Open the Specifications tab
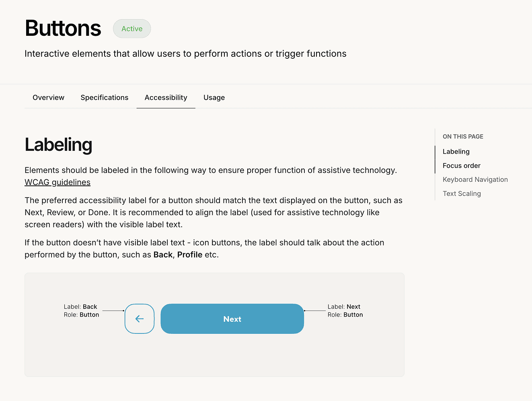Image resolution: width=532 pixels, height=401 pixels. (105, 97)
